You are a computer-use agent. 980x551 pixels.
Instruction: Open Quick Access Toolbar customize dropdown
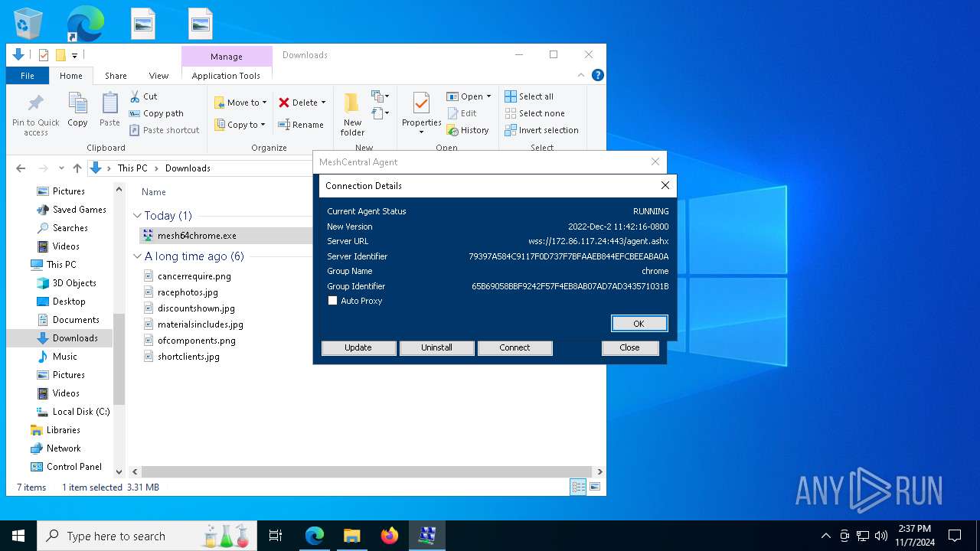74,55
